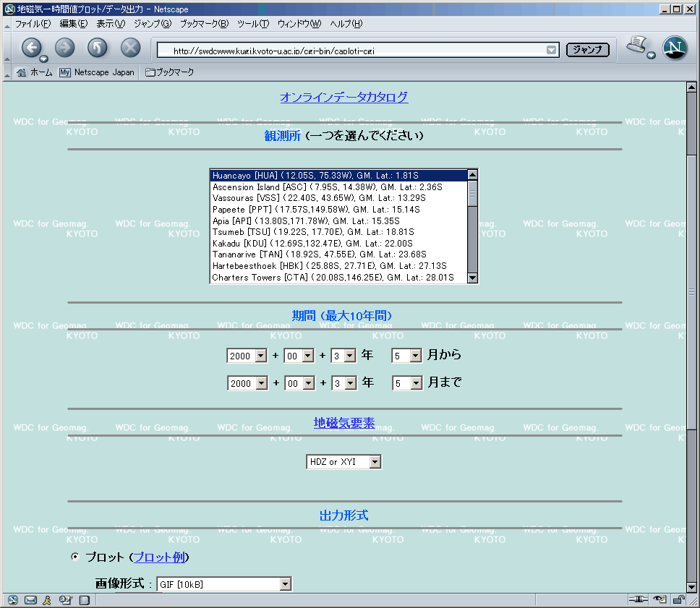Select Hartebeesthoek [HBK] observatory row
This screenshot has height=608, width=700.
[x=338, y=265]
